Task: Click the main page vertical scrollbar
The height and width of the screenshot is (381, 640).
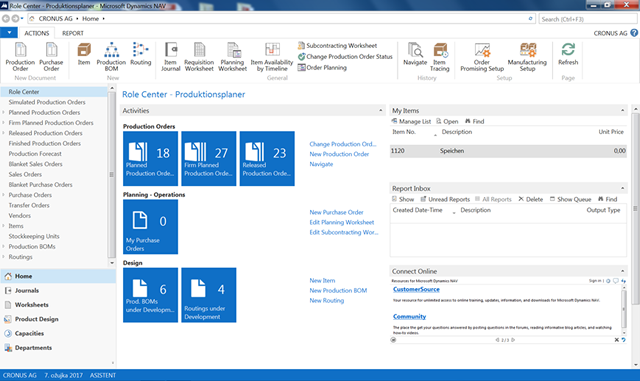Action: pos(635,208)
